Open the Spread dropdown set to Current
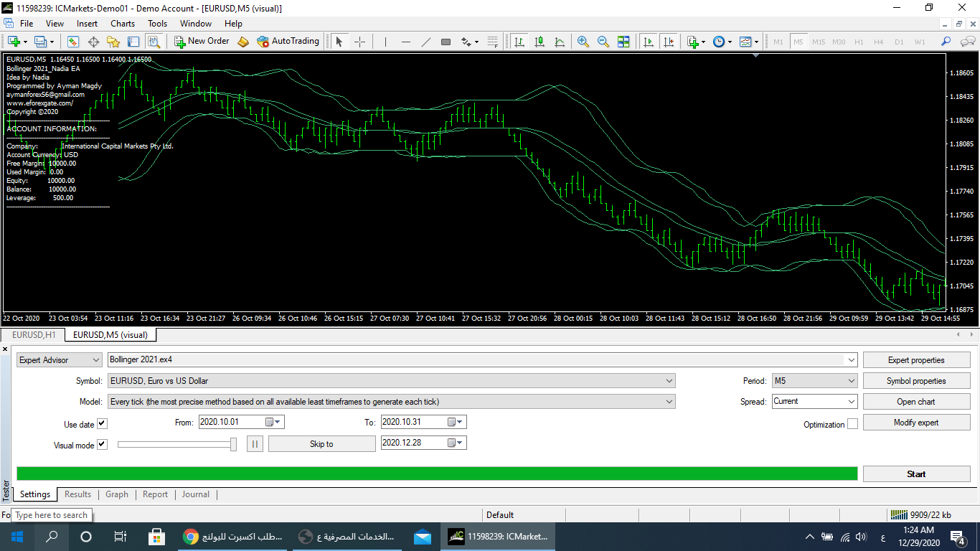 click(814, 402)
